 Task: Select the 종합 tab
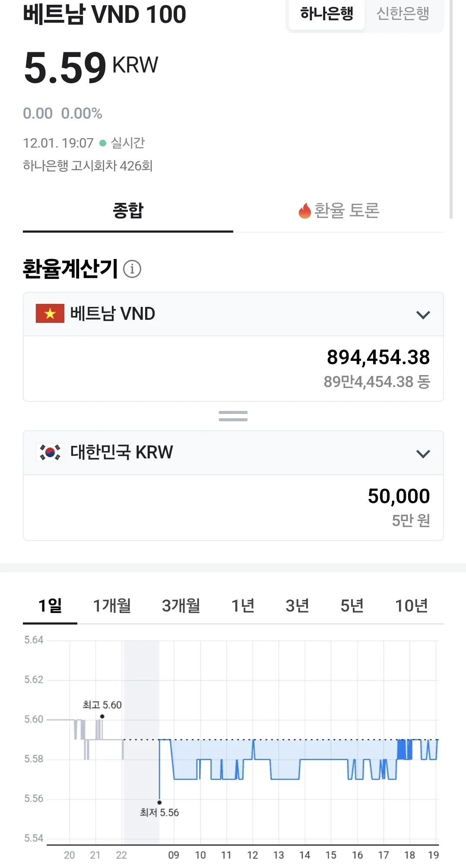click(x=128, y=211)
